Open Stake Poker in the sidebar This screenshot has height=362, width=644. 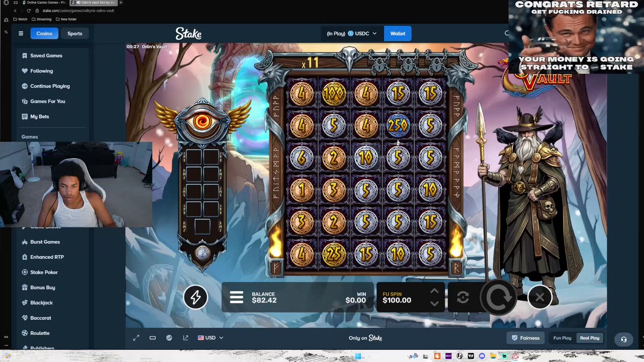pos(40,272)
